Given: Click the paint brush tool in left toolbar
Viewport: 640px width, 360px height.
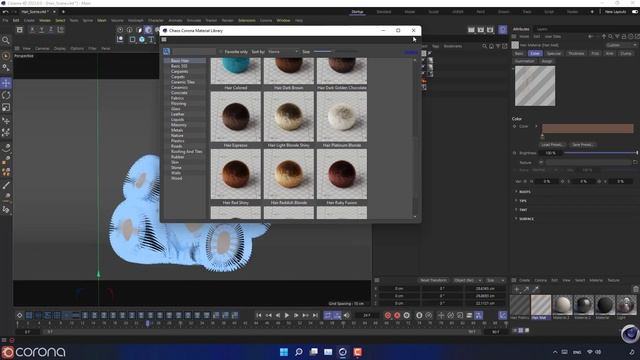Looking at the screenshot, I should [x=6, y=185].
